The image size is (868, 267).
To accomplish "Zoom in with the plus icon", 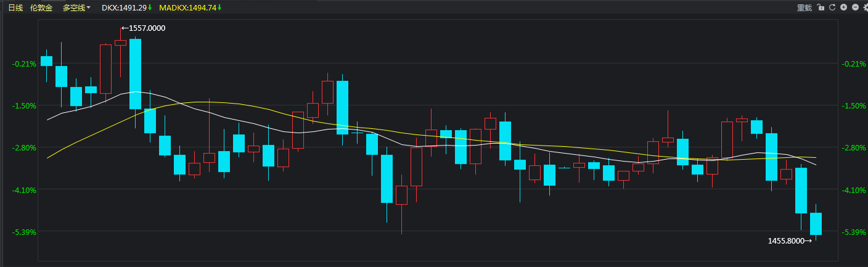I will [843, 7].
